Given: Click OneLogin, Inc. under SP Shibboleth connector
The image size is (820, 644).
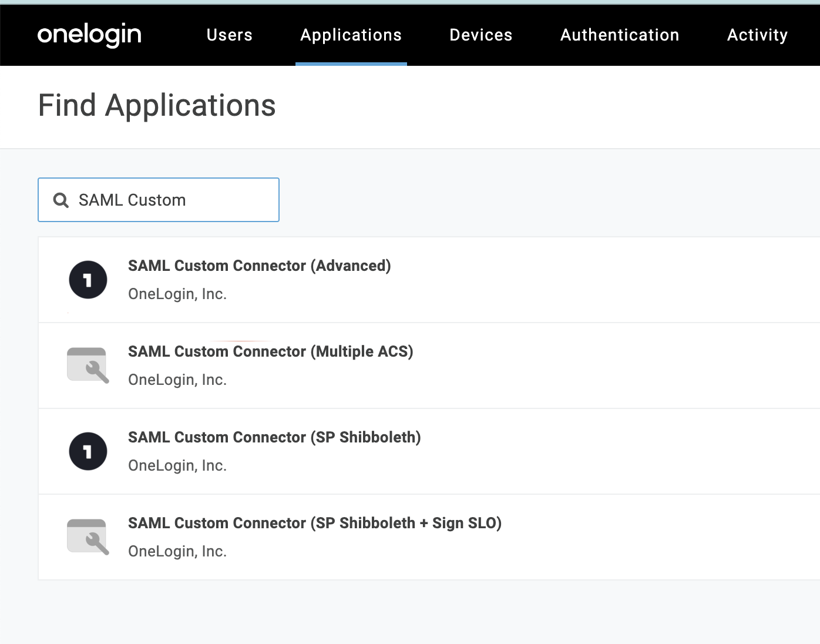Looking at the screenshot, I should tap(177, 465).
